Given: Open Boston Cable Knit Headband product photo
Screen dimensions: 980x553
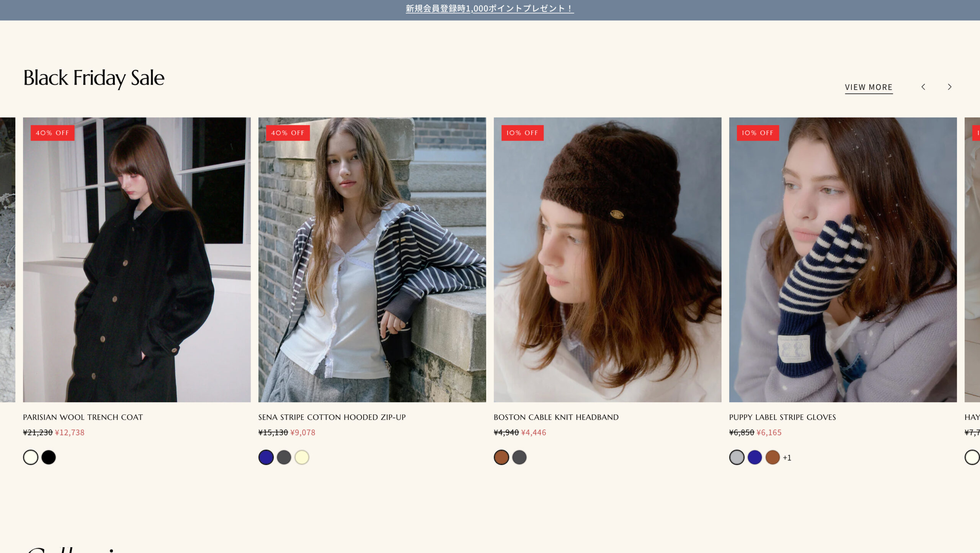Looking at the screenshot, I should point(608,260).
